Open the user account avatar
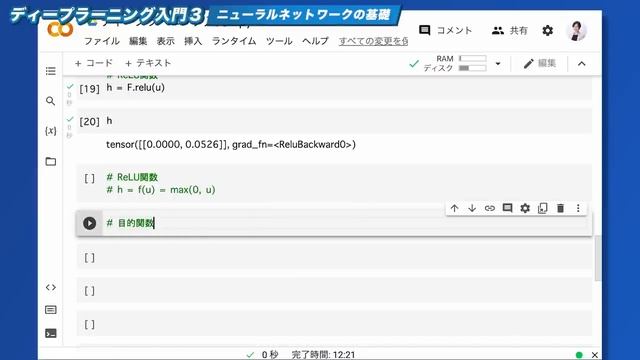This screenshot has height=360, width=640. pyautogui.click(x=576, y=31)
